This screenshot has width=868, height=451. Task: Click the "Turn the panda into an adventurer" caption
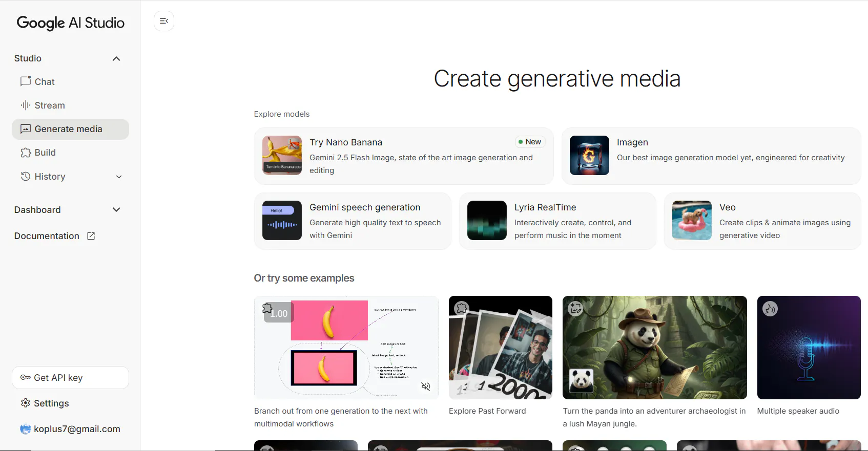[x=654, y=417]
